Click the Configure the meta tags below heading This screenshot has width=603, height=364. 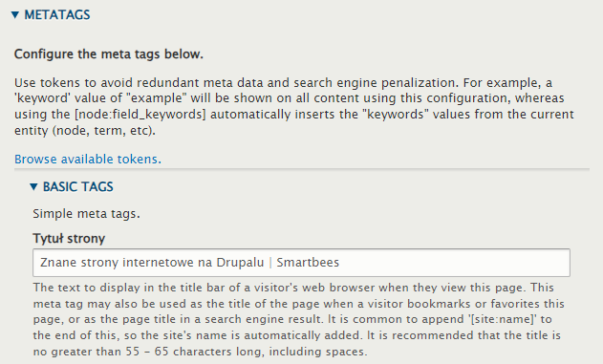point(108,54)
